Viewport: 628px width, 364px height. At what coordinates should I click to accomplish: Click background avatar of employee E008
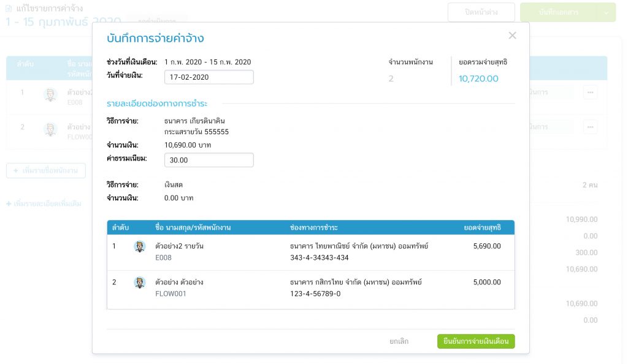[51, 94]
